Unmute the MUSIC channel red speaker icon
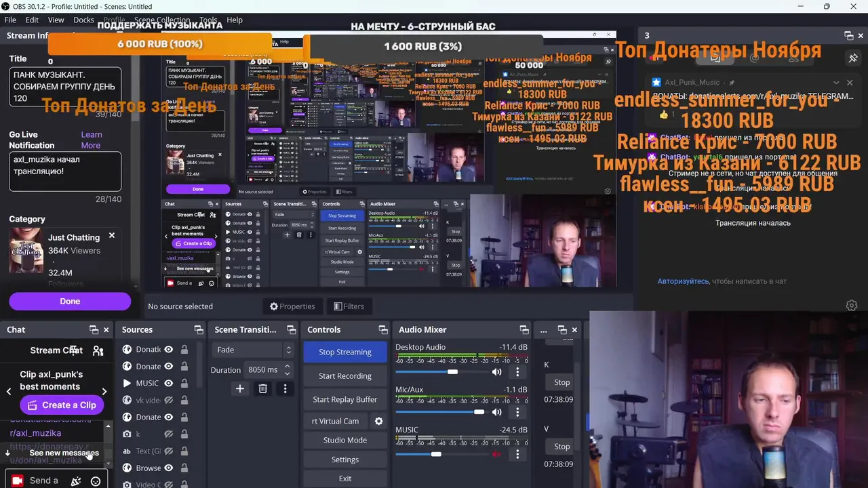 497,454
